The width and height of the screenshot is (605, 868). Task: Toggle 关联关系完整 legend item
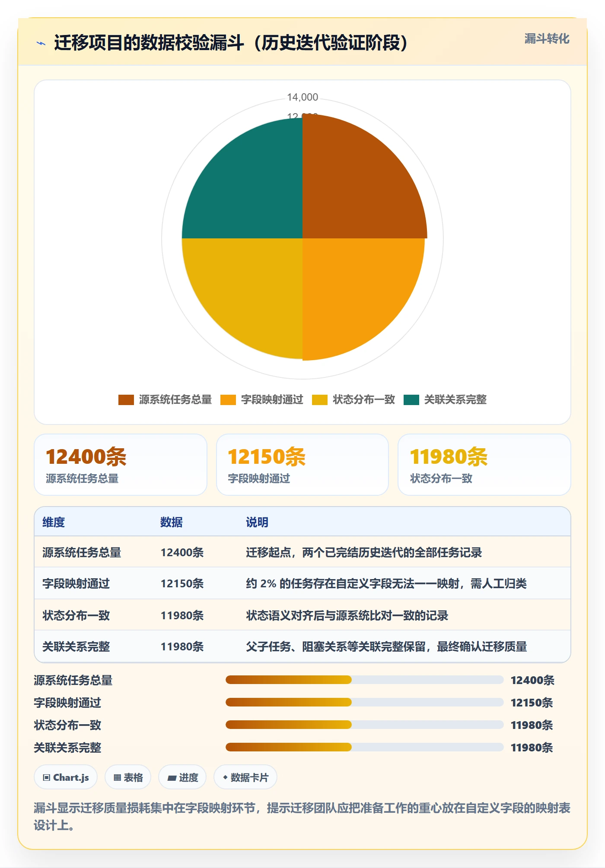click(445, 400)
